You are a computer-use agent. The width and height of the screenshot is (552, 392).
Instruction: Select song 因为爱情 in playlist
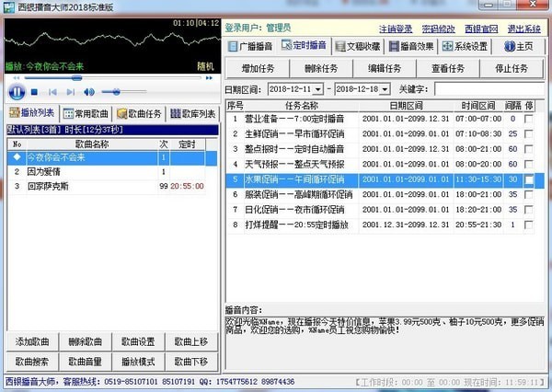tap(107, 172)
